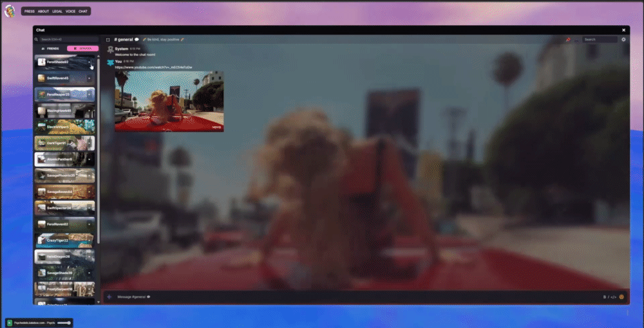Click jukebox icon in bottom player bar
Viewport: 644px width, 328px height.
(10, 323)
